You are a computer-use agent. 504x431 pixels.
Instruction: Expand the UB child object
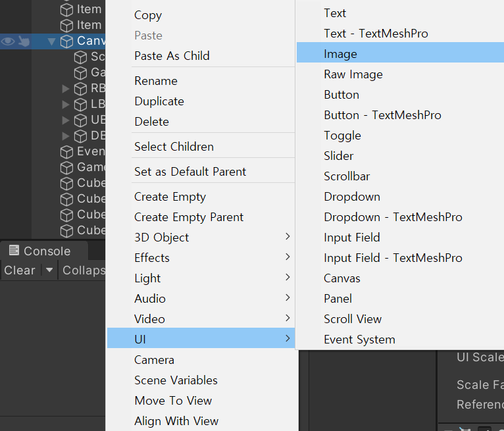[66, 120]
